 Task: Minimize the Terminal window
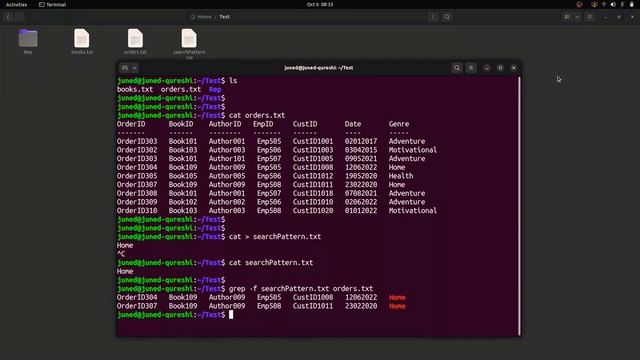pos(487,68)
